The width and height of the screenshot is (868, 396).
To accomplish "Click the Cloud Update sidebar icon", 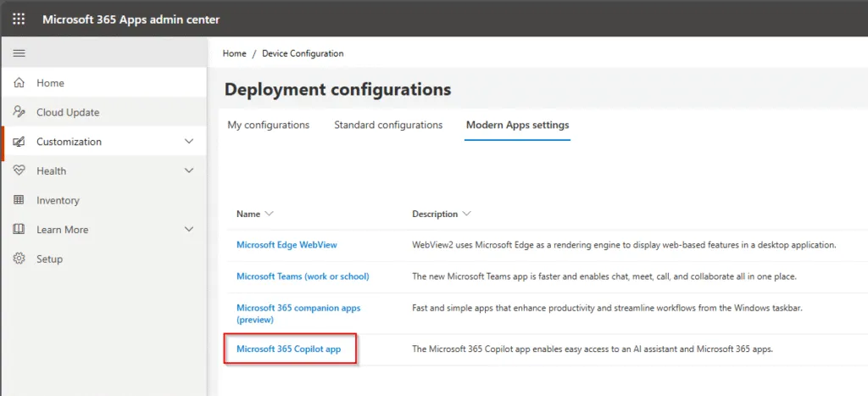I will 19,112.
